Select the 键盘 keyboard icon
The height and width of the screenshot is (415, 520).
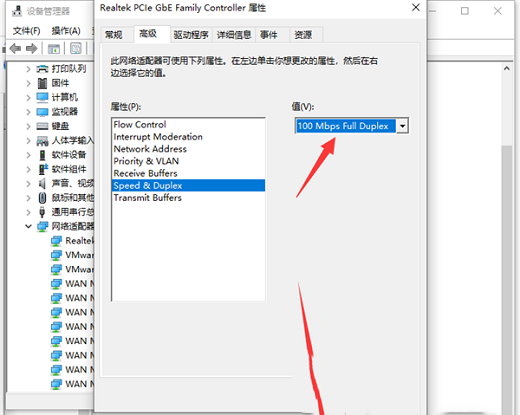pos(42,126)
